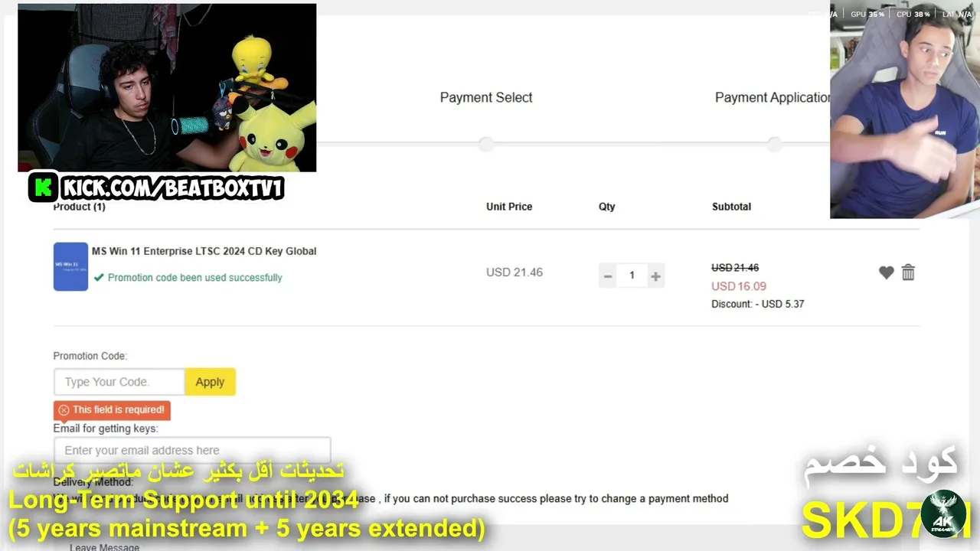Viewport: 980px width, 551px height.
Task: Click the Leave Message label
Action: tap(104, 546)
